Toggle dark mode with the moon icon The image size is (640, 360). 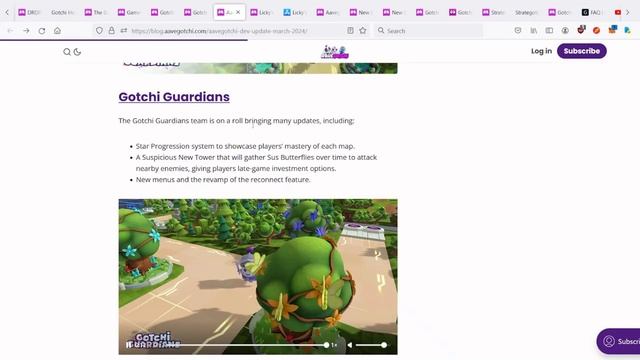point(77,52)
